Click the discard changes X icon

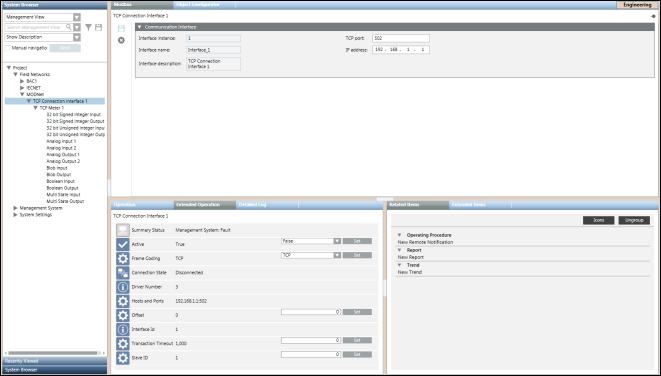121,40
